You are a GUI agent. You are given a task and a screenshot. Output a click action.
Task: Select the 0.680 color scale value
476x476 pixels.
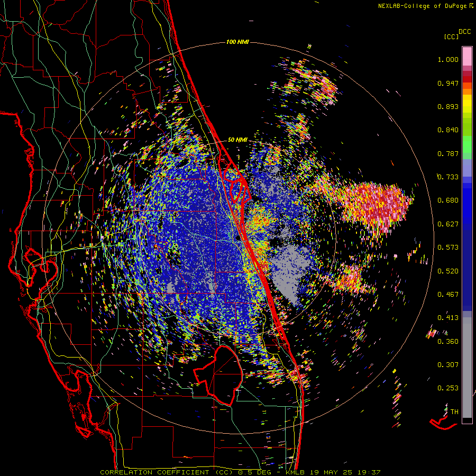click(x=448, y=200)
